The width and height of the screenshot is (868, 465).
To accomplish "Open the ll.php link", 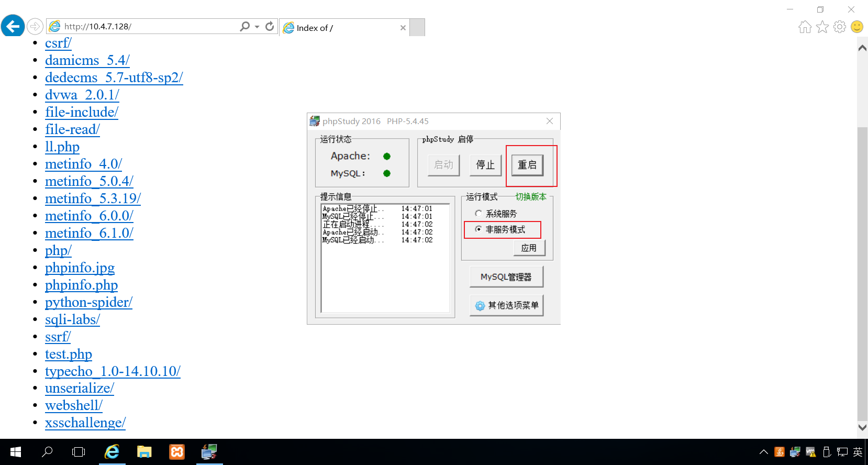I will click(62, 147).
